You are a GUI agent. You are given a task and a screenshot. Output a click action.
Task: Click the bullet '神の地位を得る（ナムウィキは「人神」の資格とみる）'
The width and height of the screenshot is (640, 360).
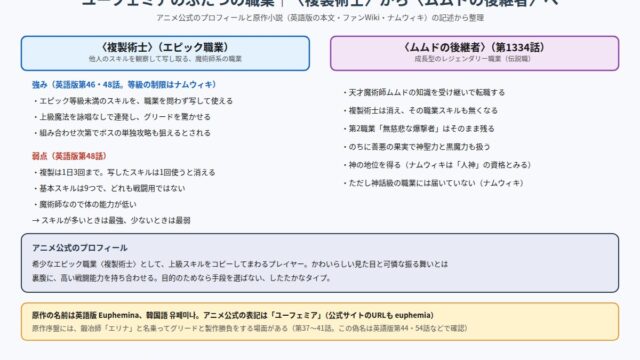pos(438,165)
